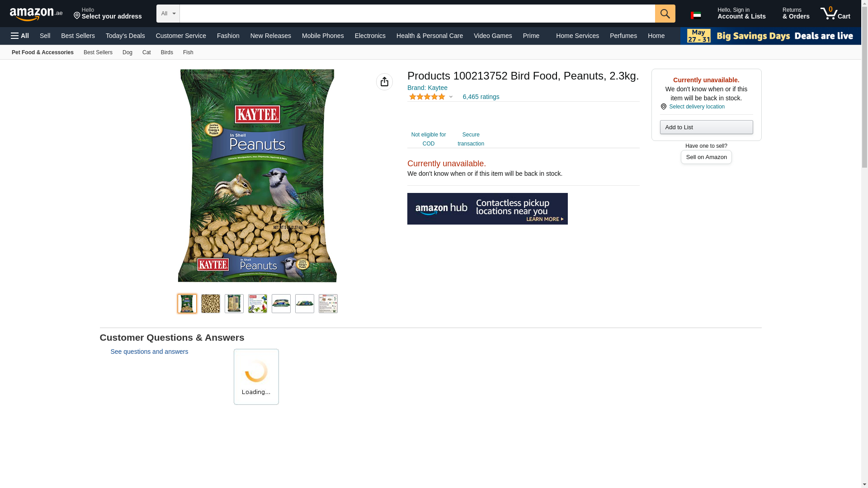Select the second peanuts close-up thumbnail

click(x=211, y=304)
